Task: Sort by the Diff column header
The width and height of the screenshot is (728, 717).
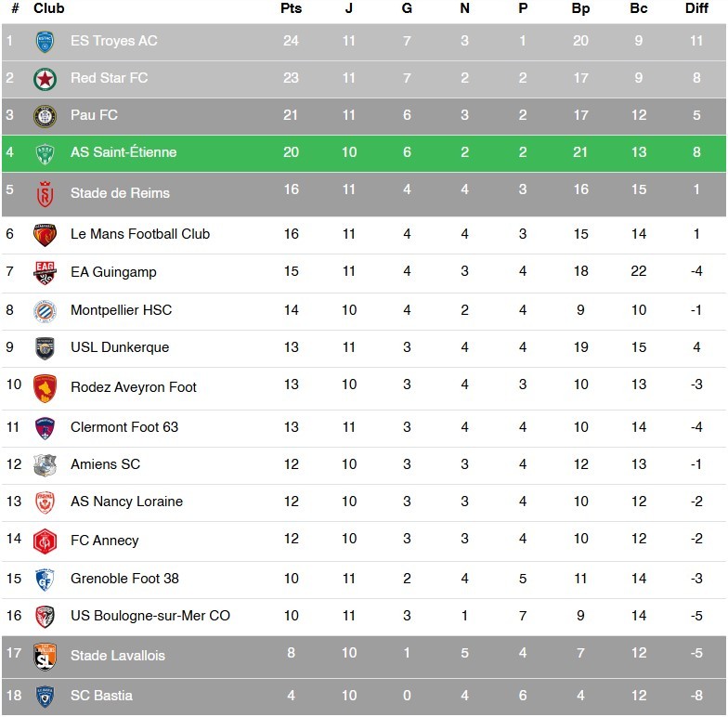Action: click(696, 8)
